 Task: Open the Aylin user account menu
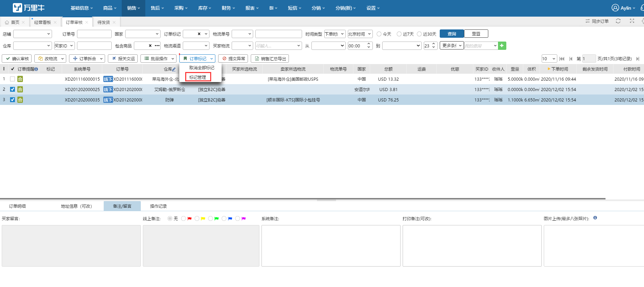click(x=623, y=8)
